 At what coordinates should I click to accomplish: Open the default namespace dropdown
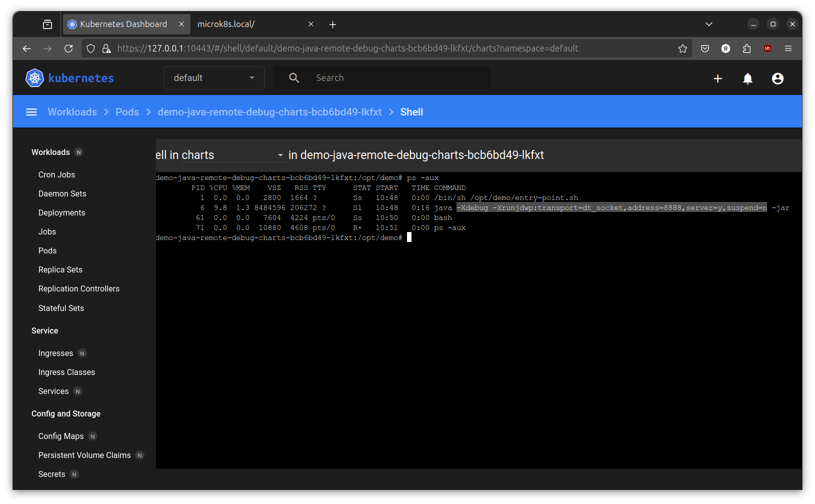(x=214, y=78)
